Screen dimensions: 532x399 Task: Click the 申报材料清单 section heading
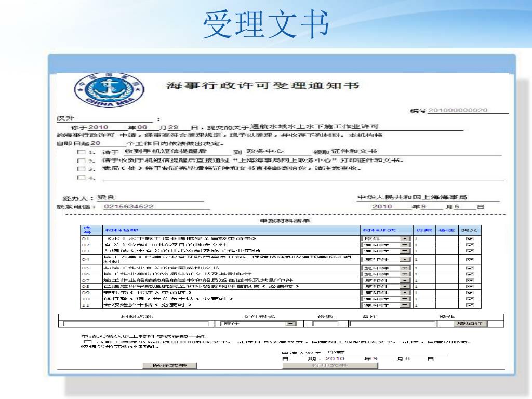[x=285, y=221]
